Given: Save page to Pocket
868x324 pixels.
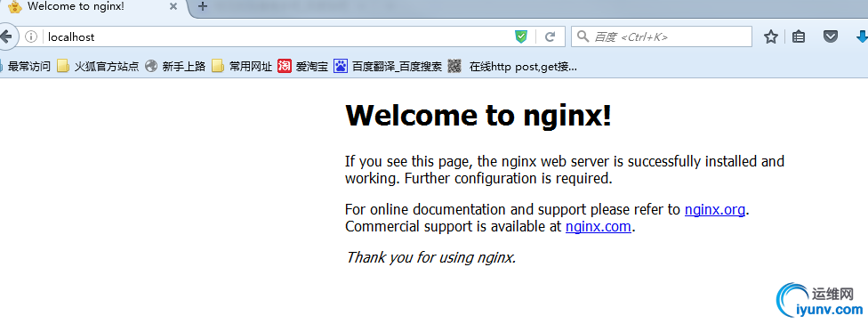Looking at the screenshot, I should click(830, 37).
